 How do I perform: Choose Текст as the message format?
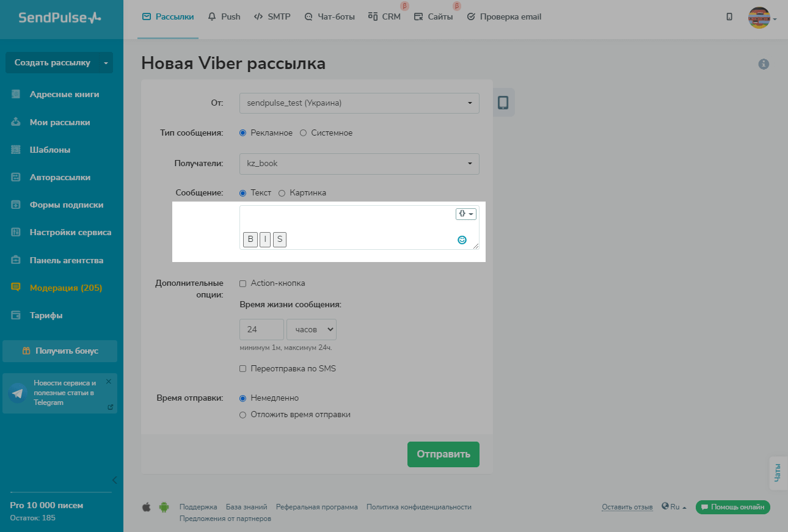(243, 193)
